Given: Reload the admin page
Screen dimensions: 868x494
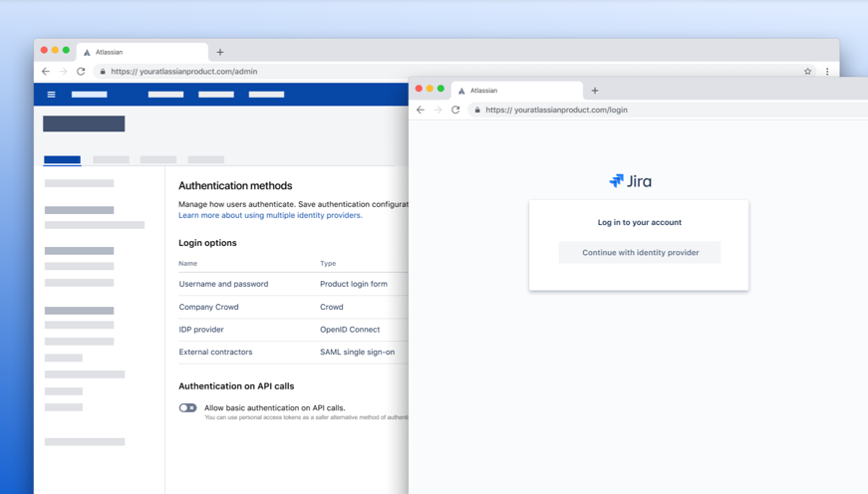Looking at the screenshot, I should [81, 72].
